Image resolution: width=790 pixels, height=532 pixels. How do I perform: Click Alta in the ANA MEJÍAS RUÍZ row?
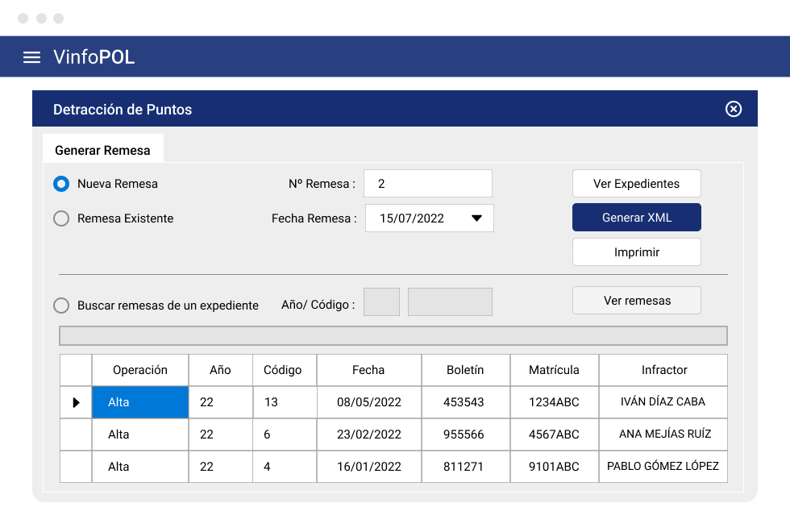pyautogui.click(x=140, y=434)
